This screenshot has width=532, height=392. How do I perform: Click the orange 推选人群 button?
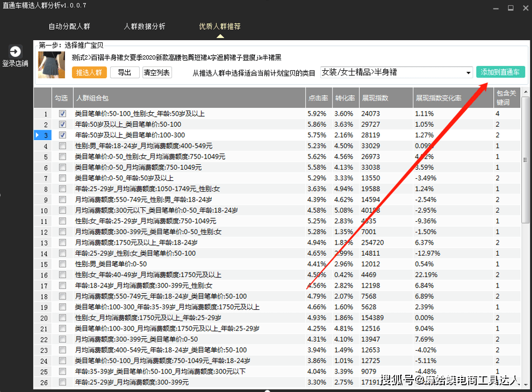pos(89,73)
